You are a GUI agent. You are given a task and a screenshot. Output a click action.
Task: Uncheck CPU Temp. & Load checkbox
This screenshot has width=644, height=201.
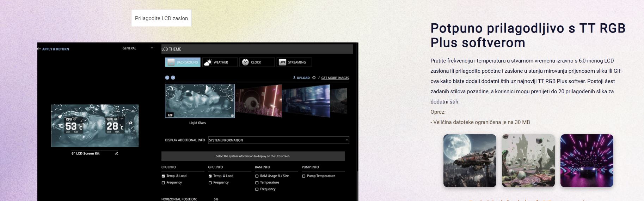pos(163,176)
